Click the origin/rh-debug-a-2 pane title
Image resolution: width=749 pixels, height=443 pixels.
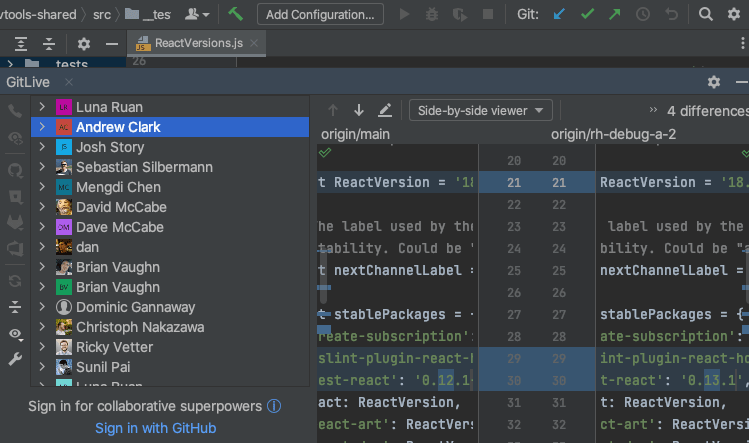613,134
